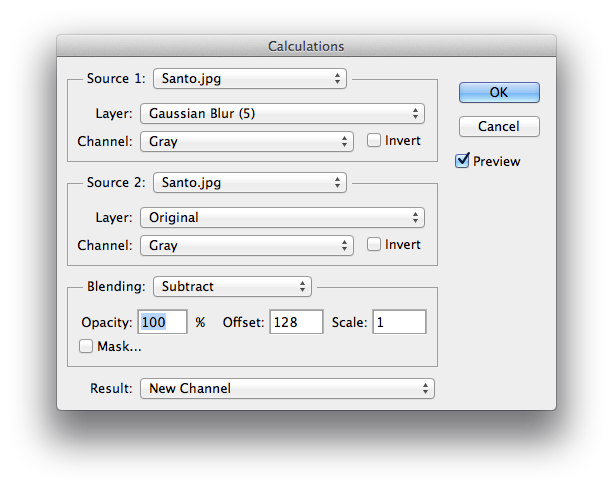
Task: Expand the Layer dropdown showing Original
Action: (x=281, y=217)
